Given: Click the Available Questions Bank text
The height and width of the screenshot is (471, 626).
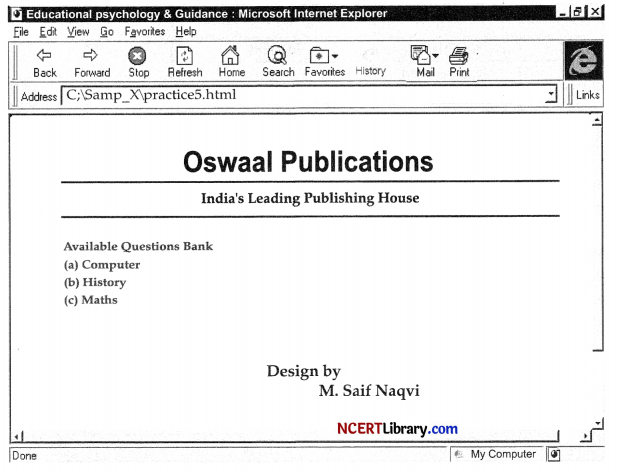Looking at the screenshot, I should pyautogui.click(x=138, y=246).
